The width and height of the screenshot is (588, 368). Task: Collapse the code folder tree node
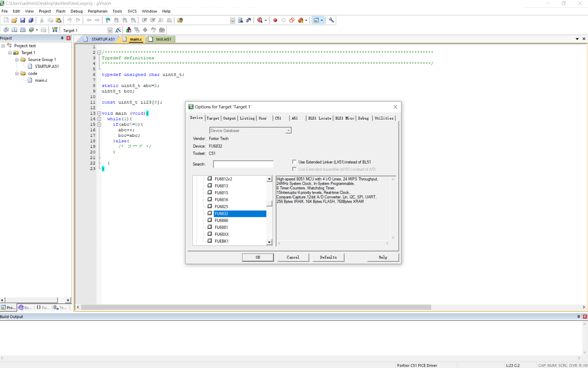pos(17,74)
